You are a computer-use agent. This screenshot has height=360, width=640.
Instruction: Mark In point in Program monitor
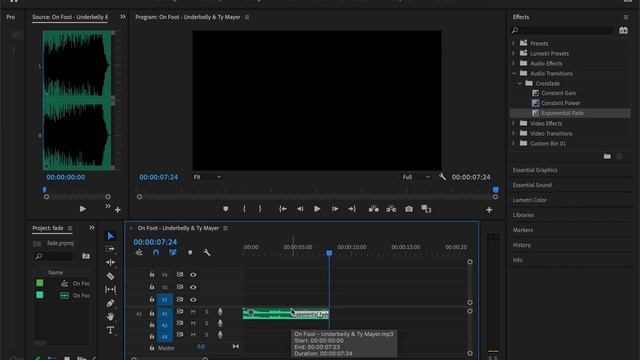pos(244,209)
